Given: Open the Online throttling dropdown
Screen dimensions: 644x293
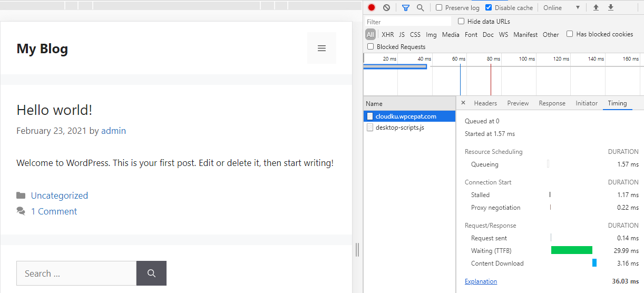Looking at the screenshot, I should coord(561,8).
